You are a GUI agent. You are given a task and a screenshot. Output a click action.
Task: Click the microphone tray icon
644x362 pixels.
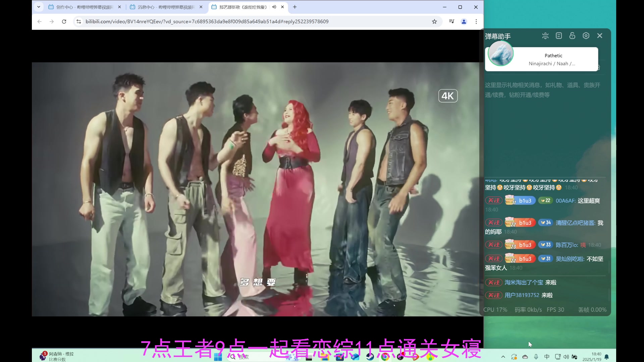point(536,357)
